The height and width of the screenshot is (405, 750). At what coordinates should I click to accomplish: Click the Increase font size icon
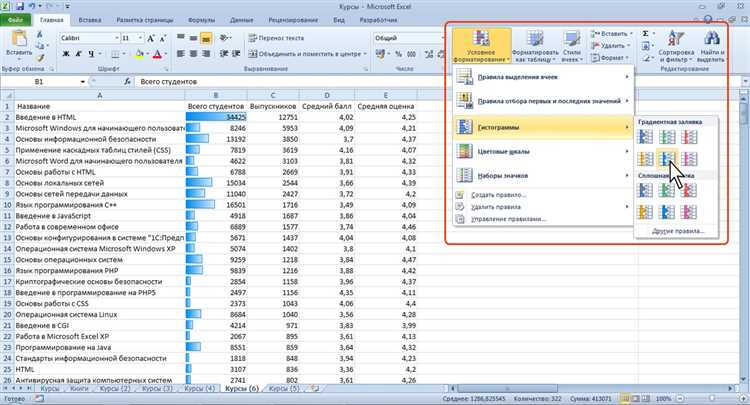[151, 38]
